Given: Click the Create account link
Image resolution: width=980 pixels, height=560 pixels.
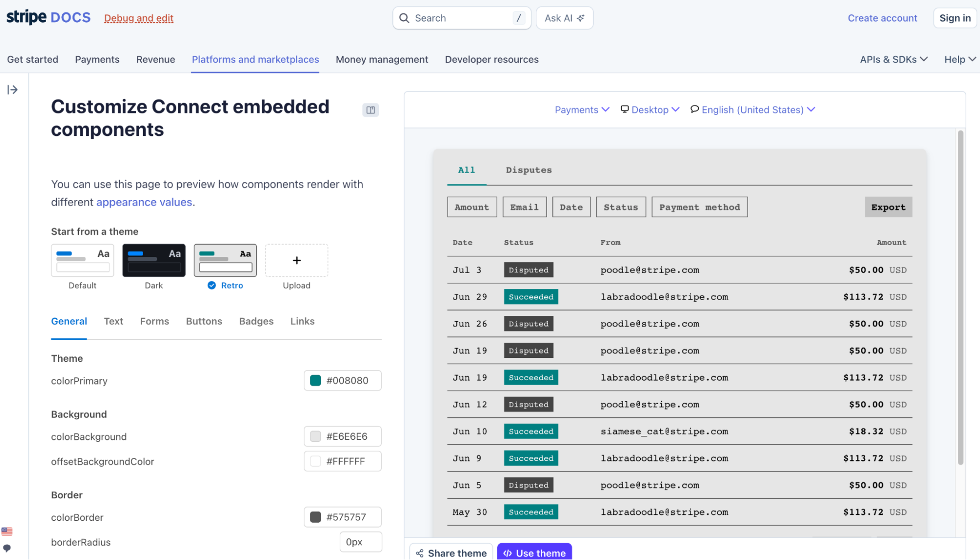Looking at the screenshot, I should (882, 18).
